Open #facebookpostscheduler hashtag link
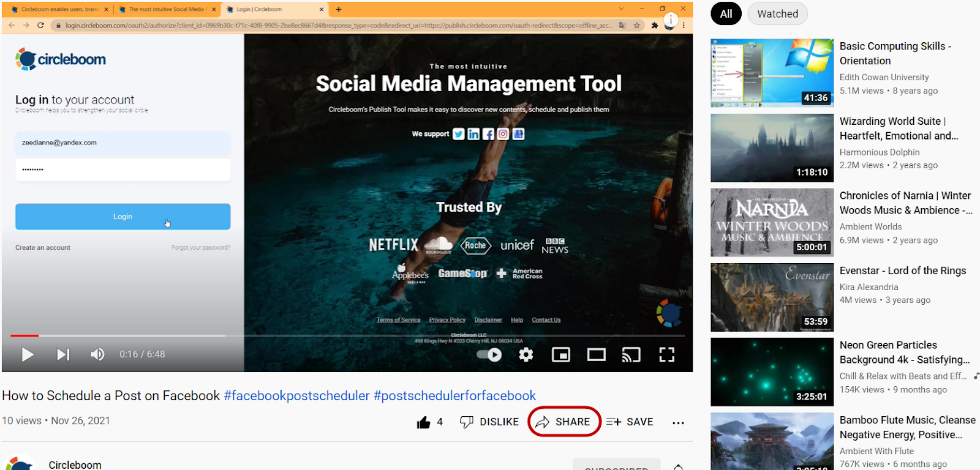The width and height of the screenshot is (980, 470). [x=296, y=396]
